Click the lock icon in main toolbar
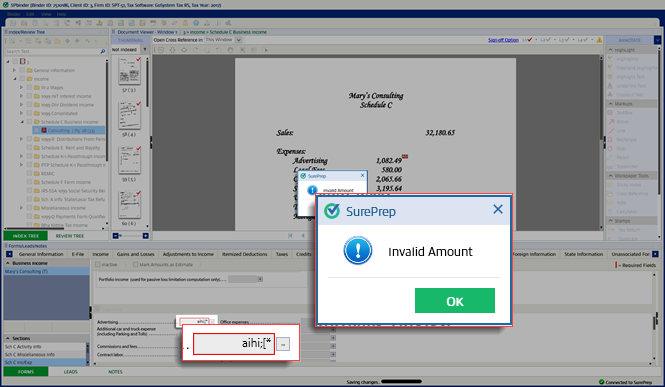Image resolution: width=665 pixels, height=387 pixels. [x=185, y=23]
